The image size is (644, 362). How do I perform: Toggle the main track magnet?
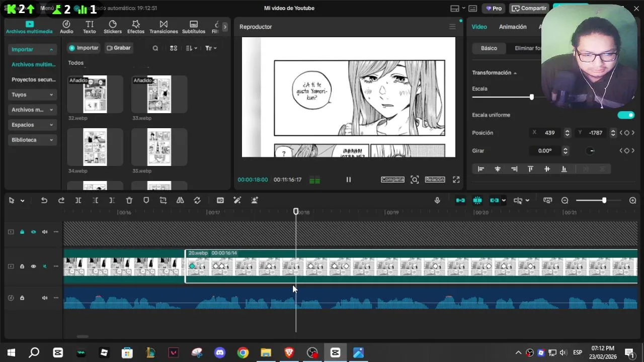tap(460, 200)
